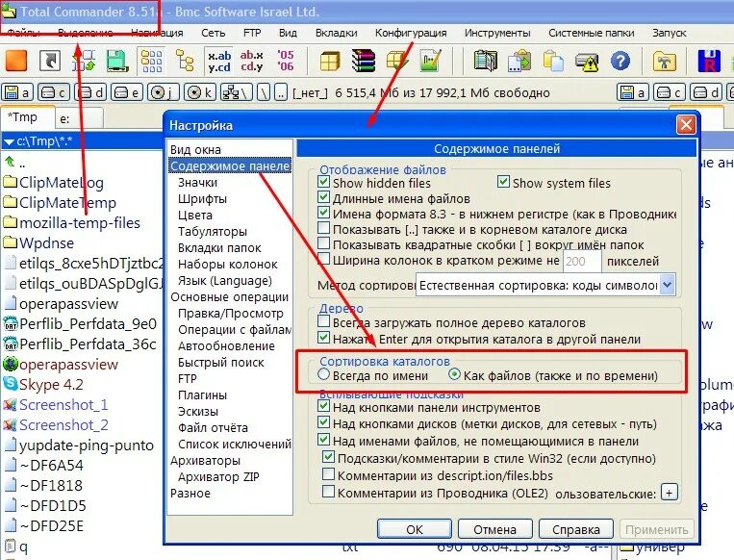Select drive c in right drive bar

(670, 92)
